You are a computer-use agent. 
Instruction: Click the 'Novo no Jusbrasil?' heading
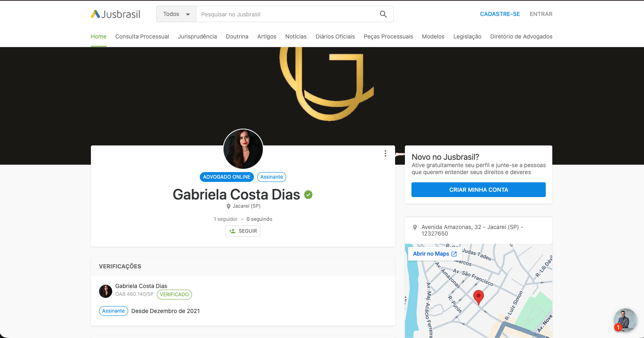(x=445, y=157)
